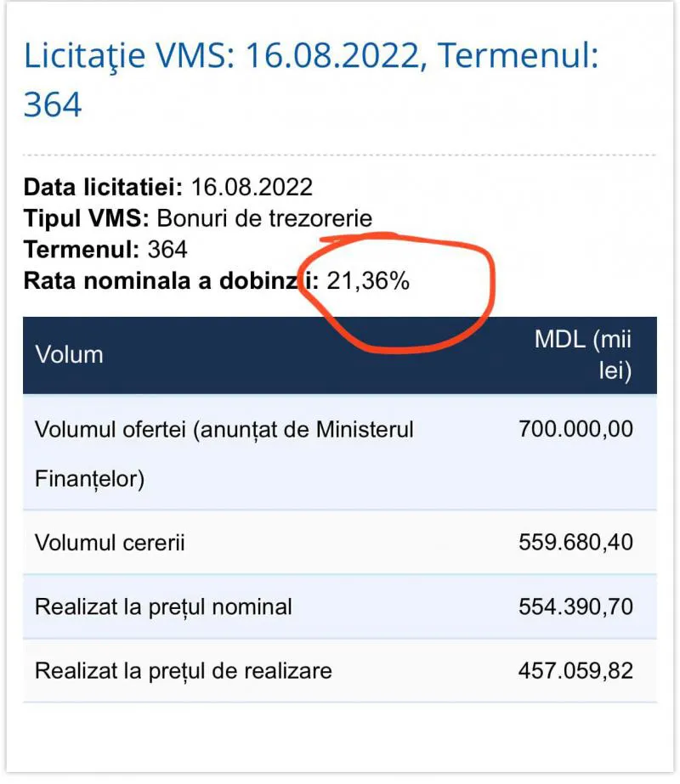Click the Volum column header
Screen dimensions: 680x784
tap(69, 355)
